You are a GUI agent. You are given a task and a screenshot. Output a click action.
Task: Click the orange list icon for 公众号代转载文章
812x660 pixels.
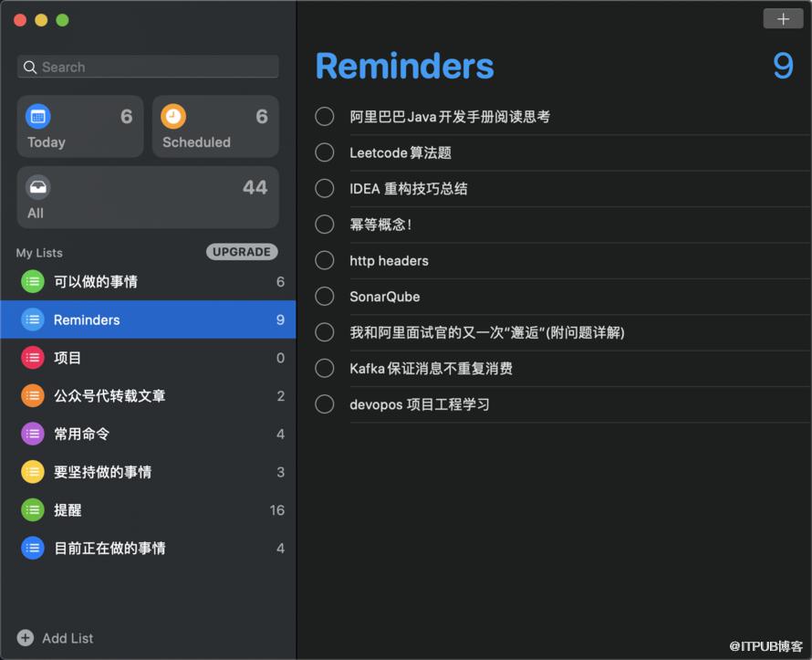coord(33,396)
